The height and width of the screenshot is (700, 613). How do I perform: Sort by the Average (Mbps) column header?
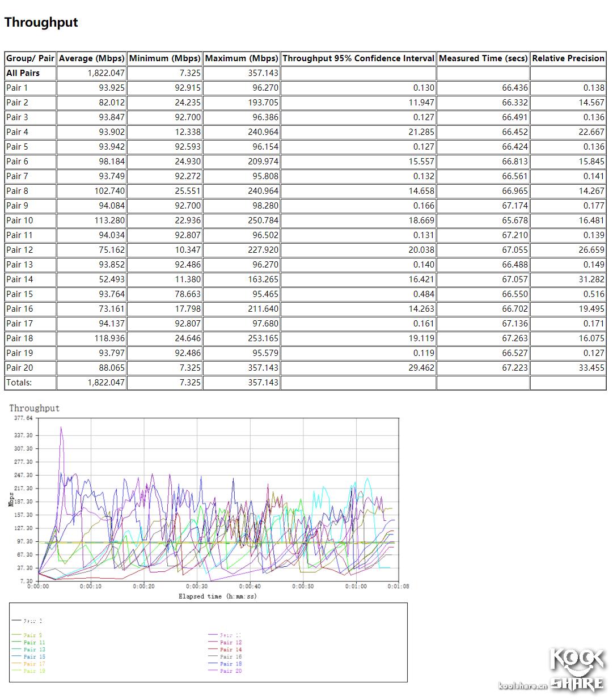(91, 58)
